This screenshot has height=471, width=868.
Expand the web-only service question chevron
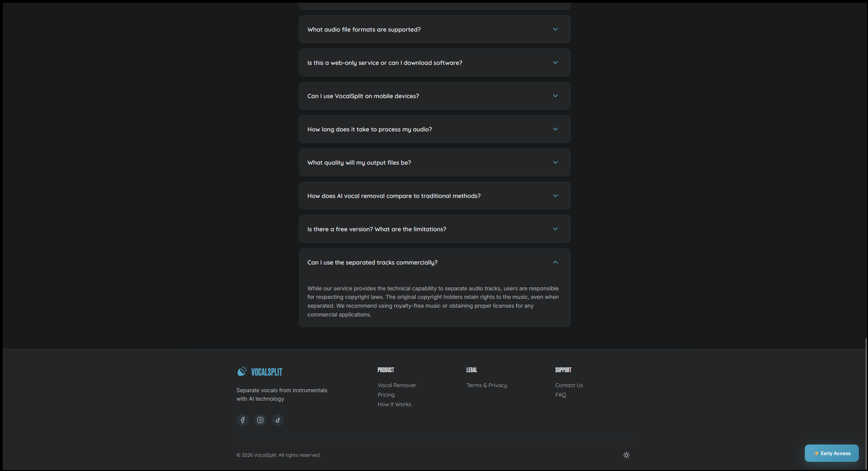[x=555, y=62]
